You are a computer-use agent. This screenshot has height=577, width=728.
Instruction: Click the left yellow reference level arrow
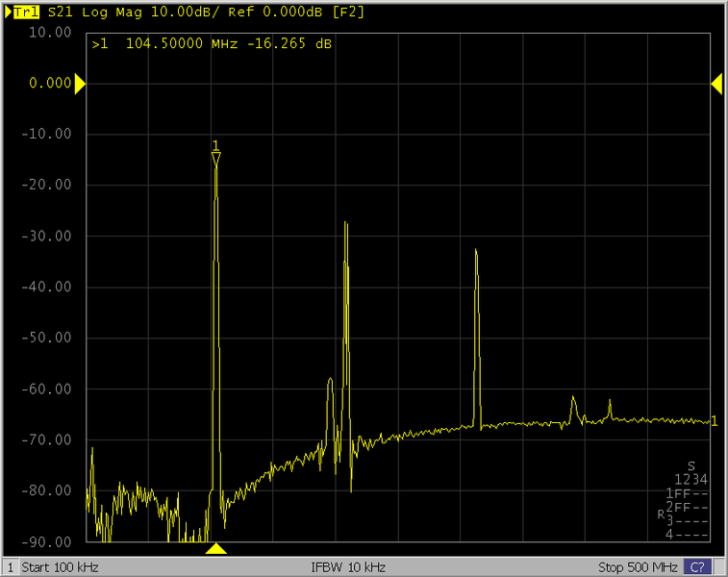(x=80, y=85)
